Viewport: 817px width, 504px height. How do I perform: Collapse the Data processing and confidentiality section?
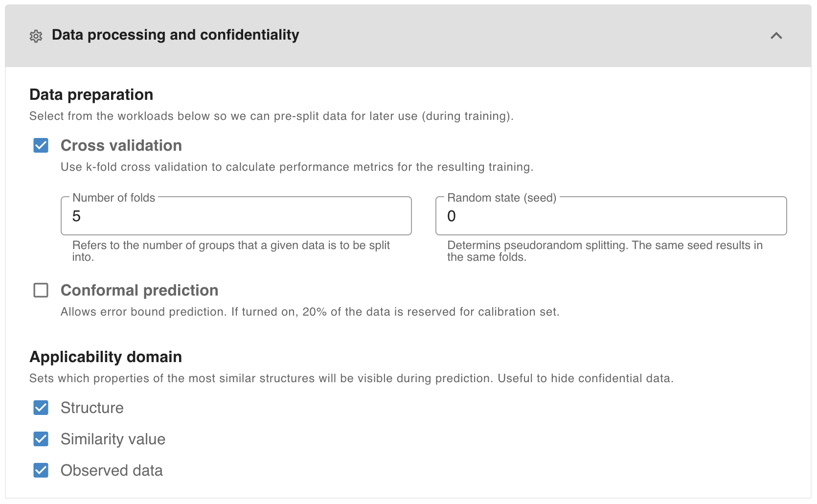776,36
